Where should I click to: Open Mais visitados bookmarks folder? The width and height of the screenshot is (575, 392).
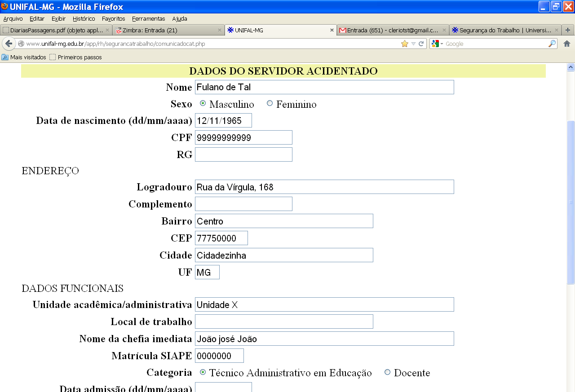pos(24,57)
